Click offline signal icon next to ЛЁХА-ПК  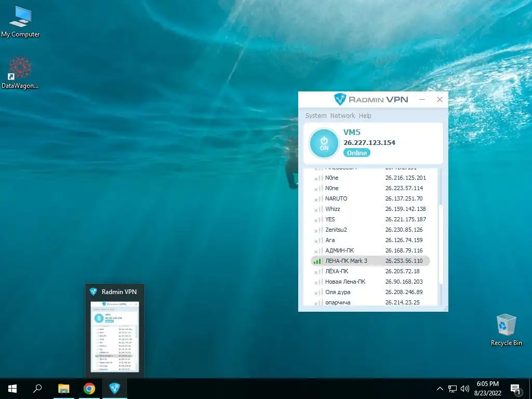318,272
